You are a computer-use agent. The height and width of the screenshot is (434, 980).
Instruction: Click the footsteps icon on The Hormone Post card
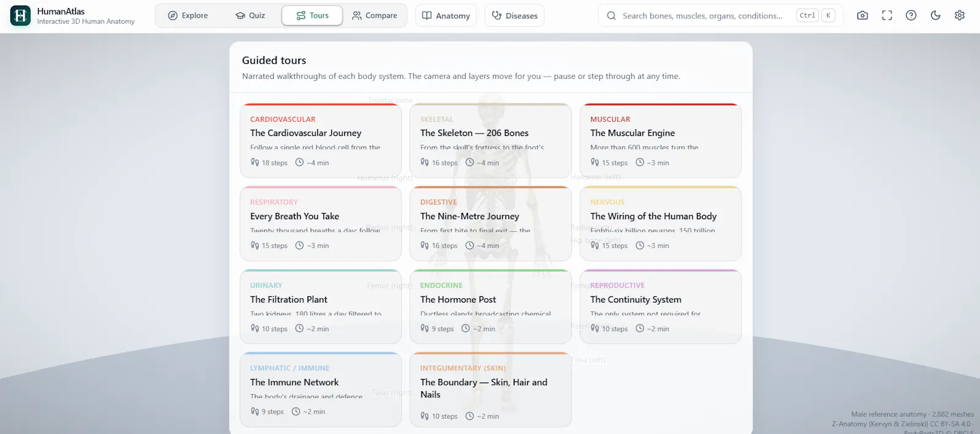424,328
